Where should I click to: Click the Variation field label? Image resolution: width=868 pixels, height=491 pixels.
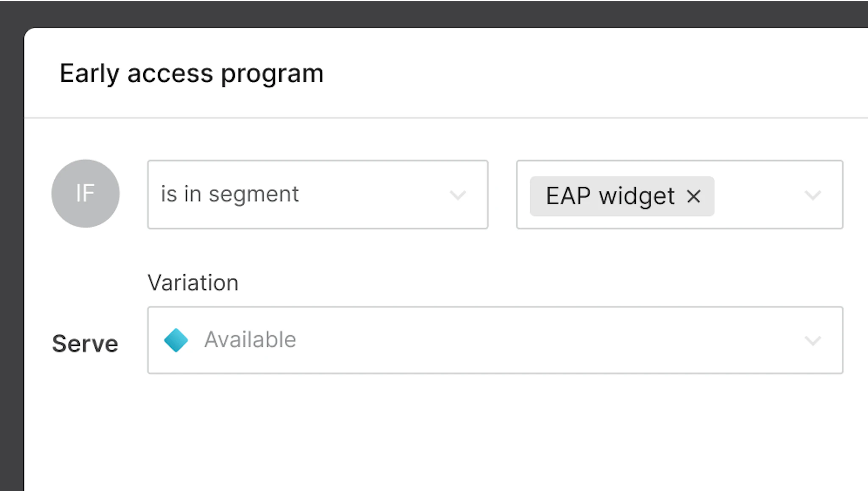tap(193, 283)
